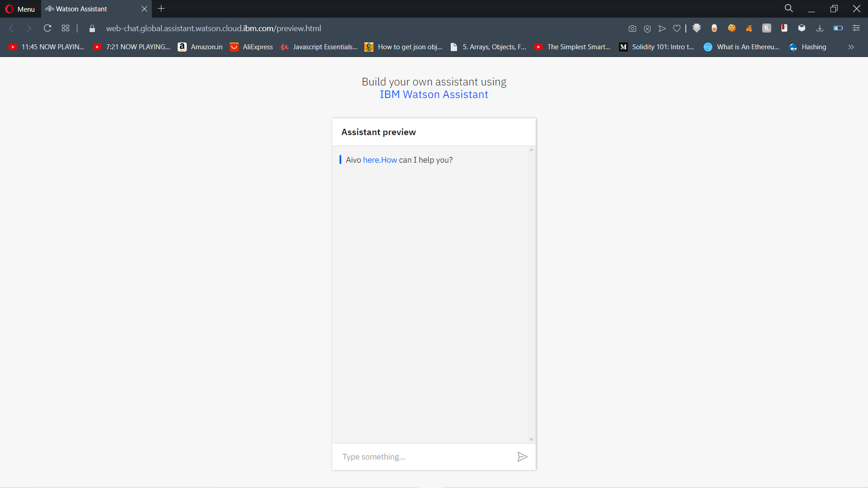Click the Type something input field
Screen dimensions: 868x488
(423, 457)
